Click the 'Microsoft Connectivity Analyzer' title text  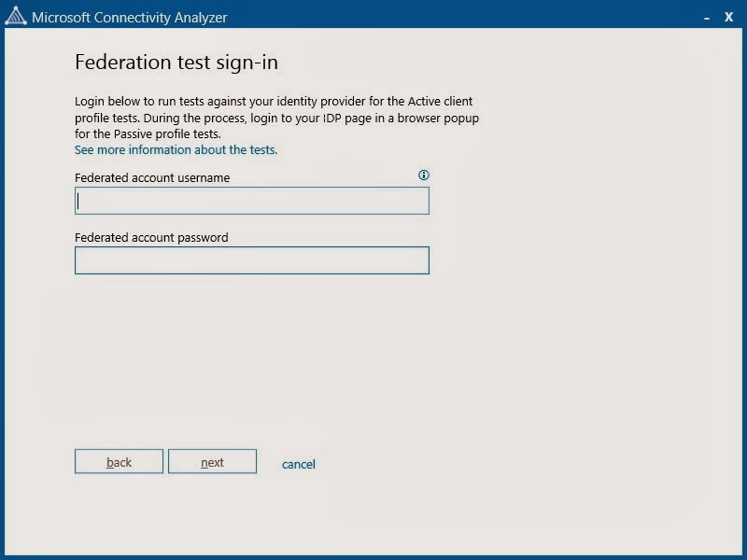click(130, 18)
